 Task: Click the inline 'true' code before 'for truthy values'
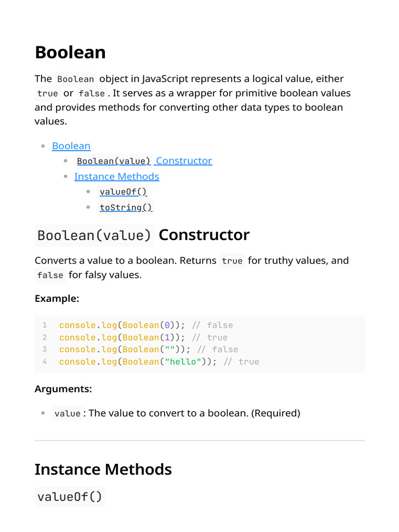tap(232, 261)
